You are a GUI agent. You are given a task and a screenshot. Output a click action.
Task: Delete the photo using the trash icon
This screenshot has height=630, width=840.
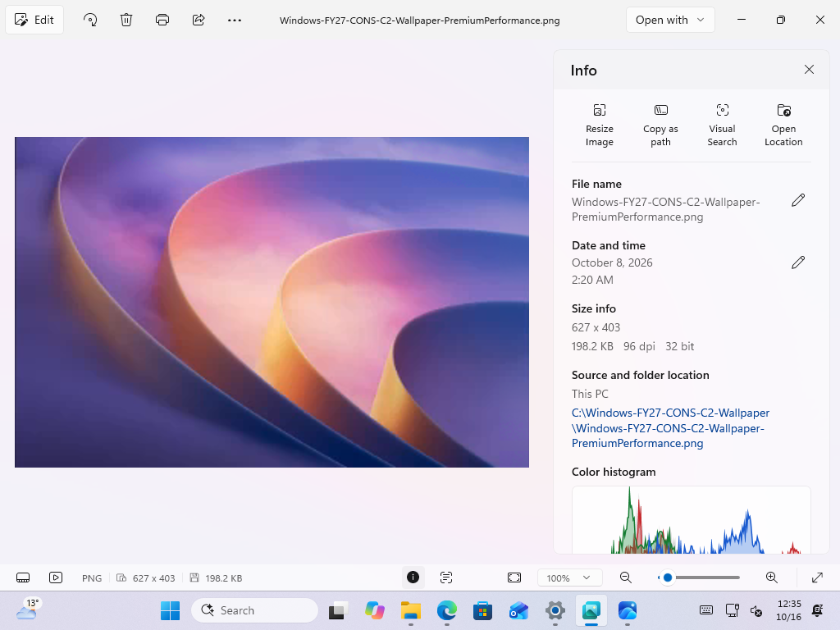(126, 20)
